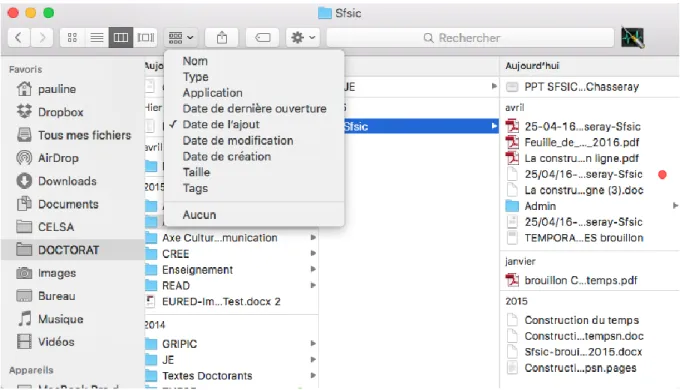
Task: Click the monitor app icon in toolbar
Action: (x=632, y=37)
